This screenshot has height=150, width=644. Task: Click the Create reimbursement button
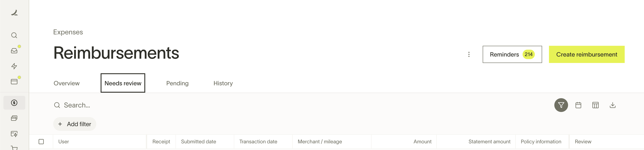(587, 54)
